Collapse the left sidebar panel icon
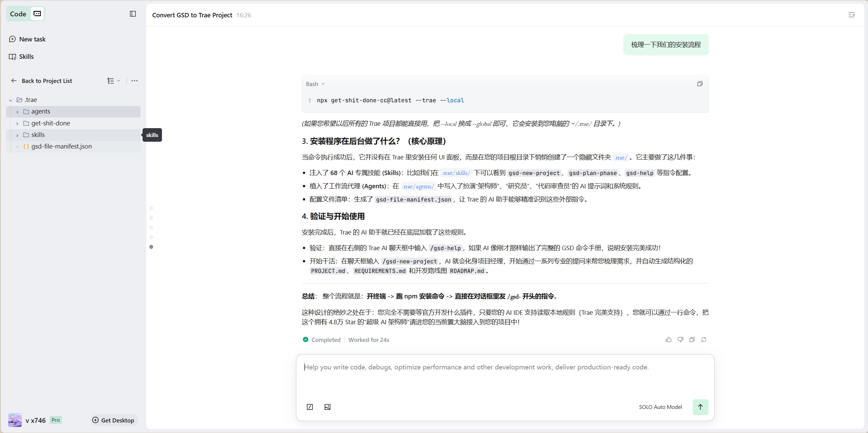This screenshot has width=868, height=433. click(133, 14)
